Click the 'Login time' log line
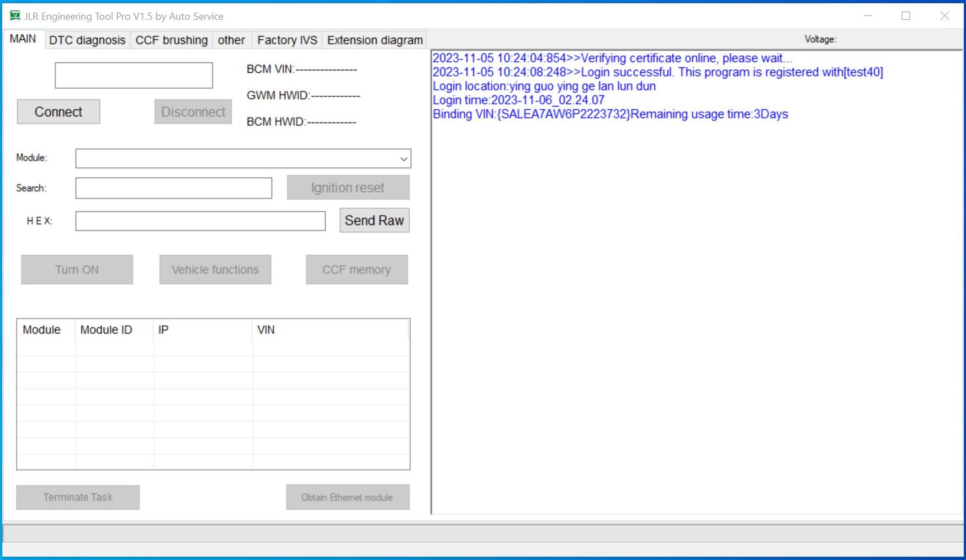966x560 pixels. pos(518,100)
